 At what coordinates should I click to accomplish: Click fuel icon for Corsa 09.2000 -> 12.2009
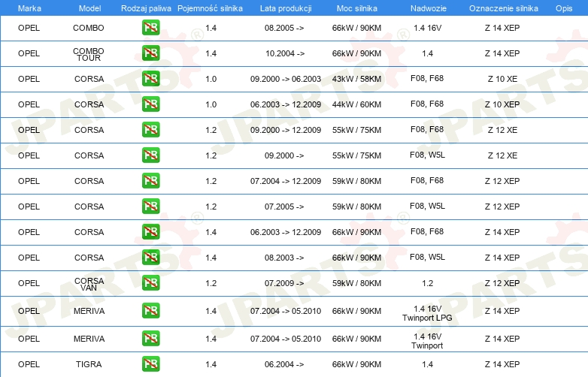point(150,129)
